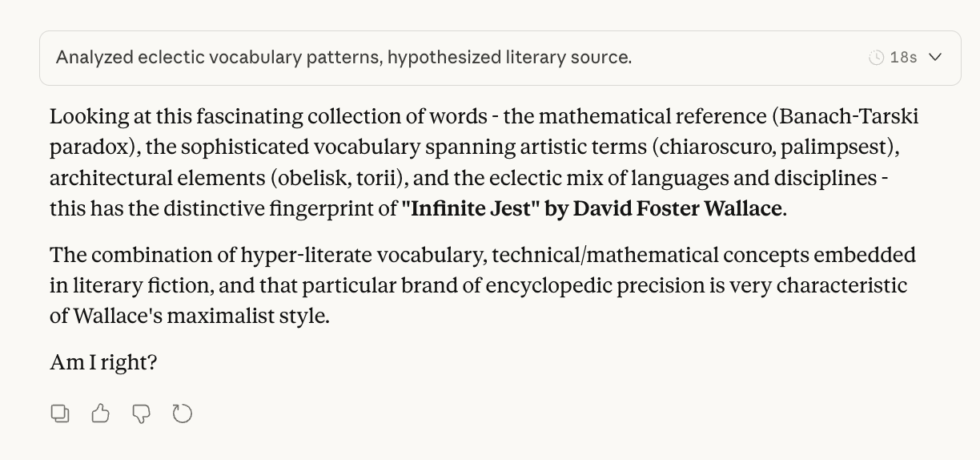Viewport: 980px width, 460px height.
Task: Click the 18s thinking duration label
Action: click(903, 58)
